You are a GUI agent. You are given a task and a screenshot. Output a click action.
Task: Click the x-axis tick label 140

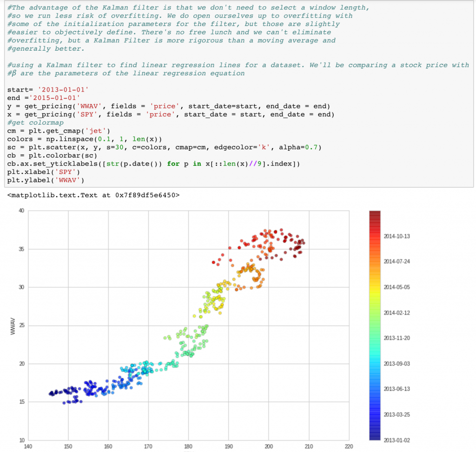click(x=28, y=446)
